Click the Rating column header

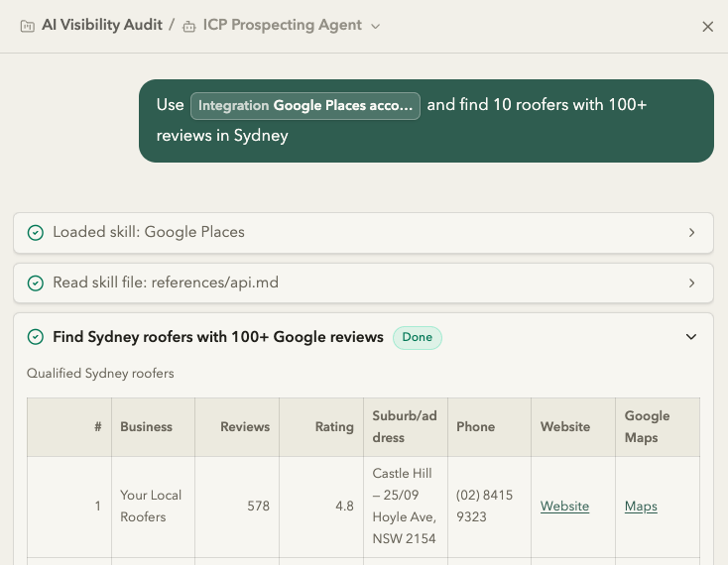point(321,427)
